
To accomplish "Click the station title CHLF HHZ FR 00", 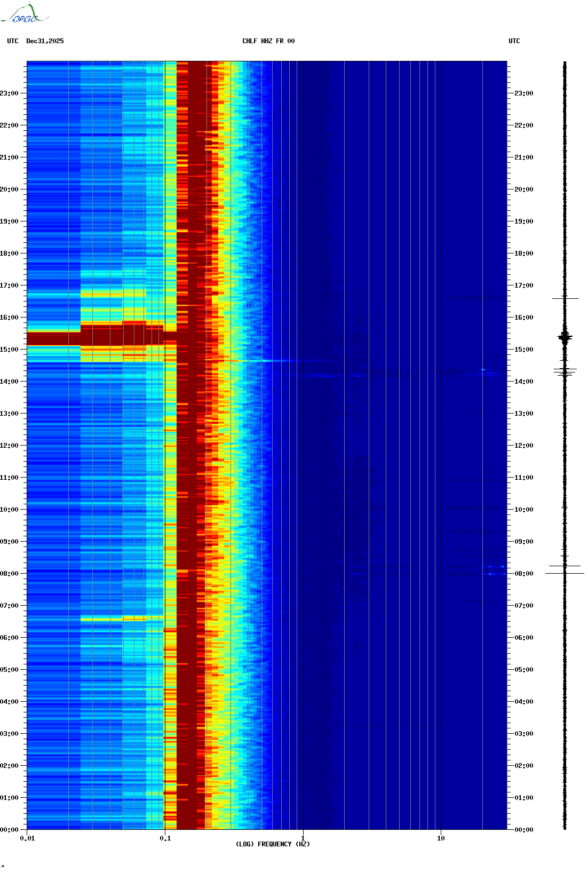I will click(268, 41).
